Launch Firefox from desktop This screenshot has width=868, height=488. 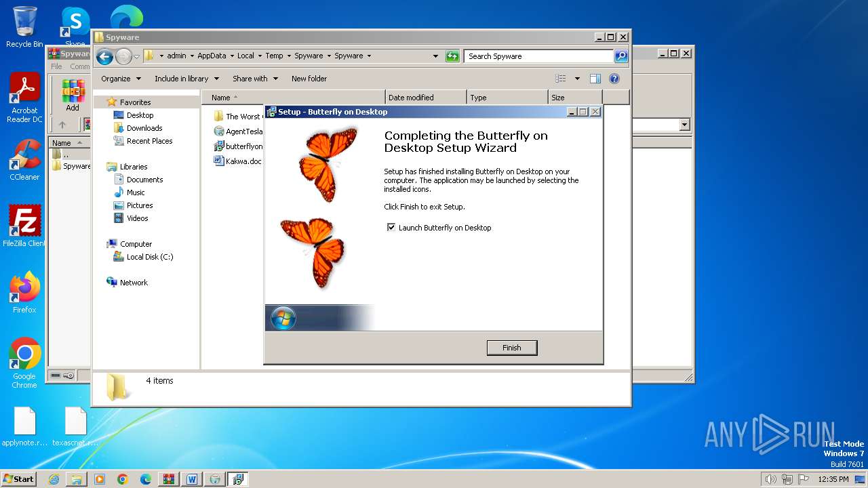point(24,292)
